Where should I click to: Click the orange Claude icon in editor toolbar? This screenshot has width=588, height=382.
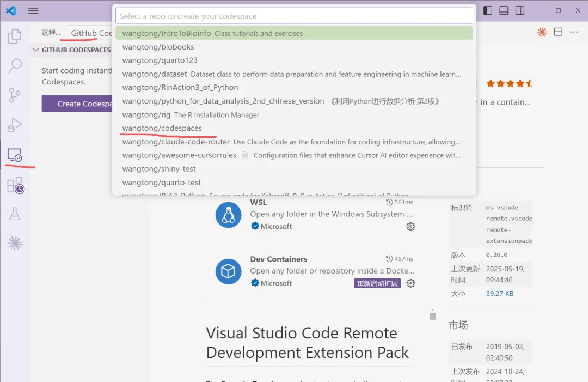point(542,32)
